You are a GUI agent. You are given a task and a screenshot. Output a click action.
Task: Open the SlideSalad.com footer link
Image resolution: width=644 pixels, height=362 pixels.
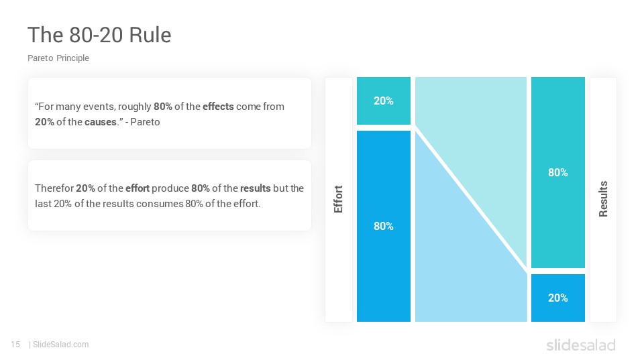pos(61,345)
